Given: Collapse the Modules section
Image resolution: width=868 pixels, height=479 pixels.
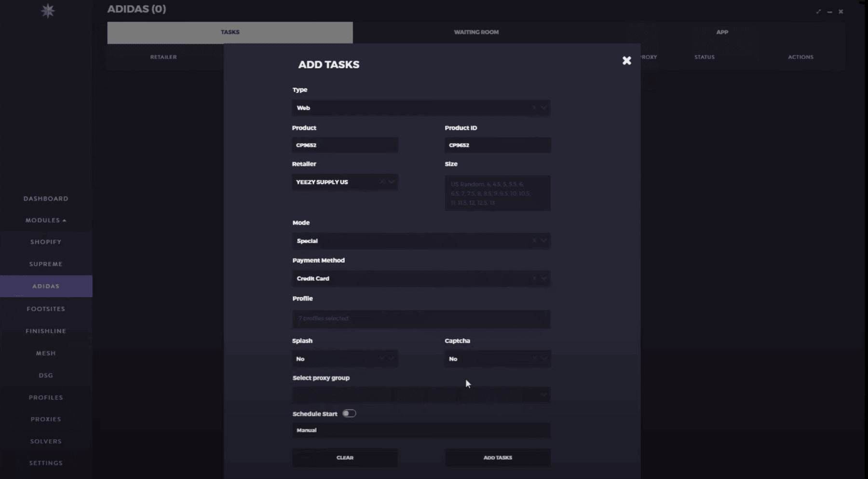Looking at the screenshot, I should click(46, 220).
